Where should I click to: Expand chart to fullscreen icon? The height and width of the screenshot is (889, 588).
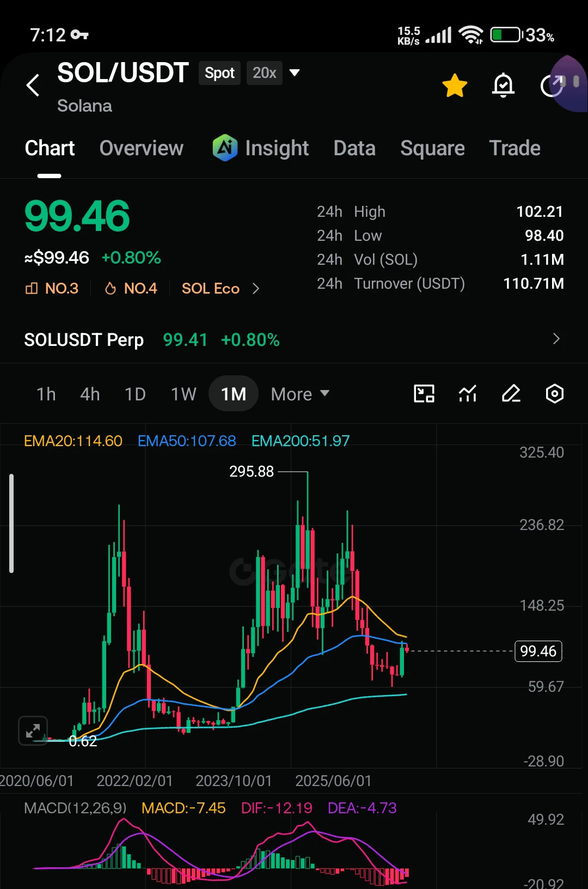(33, 730)
